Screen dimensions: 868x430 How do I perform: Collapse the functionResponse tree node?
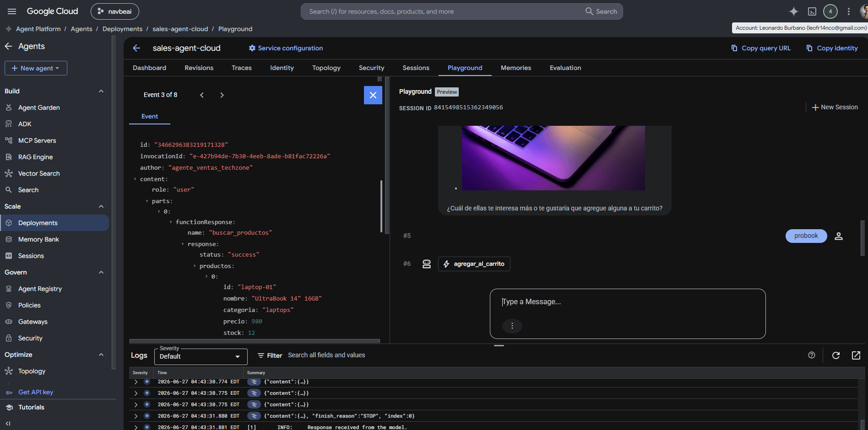[x=171, y=222]
